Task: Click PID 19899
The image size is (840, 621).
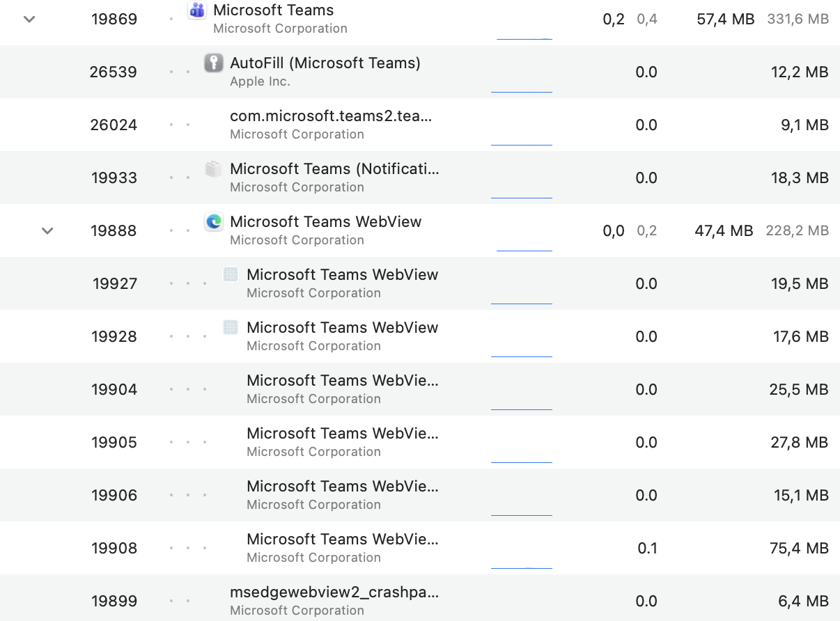Action: pyautogui.click(x=114, y=601)
